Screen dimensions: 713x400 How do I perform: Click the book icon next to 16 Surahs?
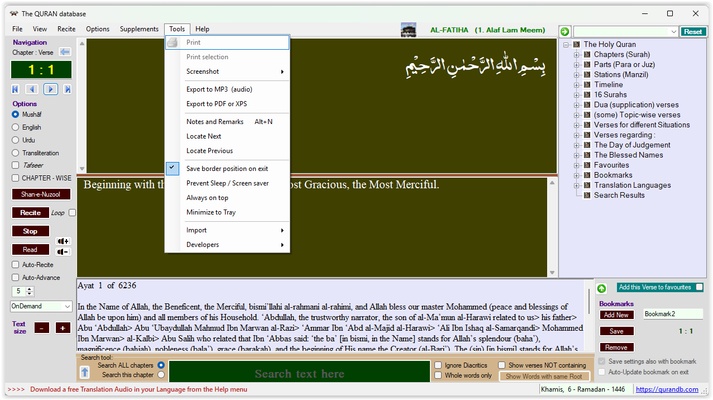click(587, 95)
